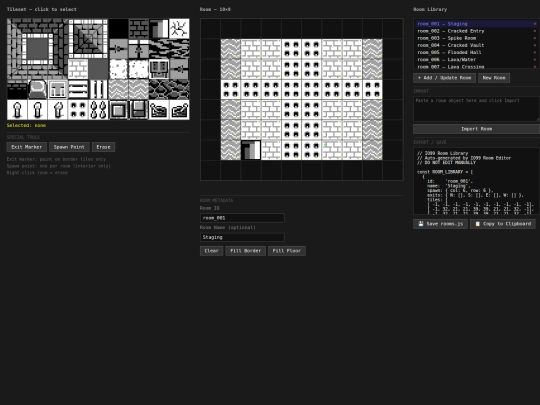540x405 pixels.
Task: Select the solid black tile in the tileset
Action: click(x=118, y=28)
